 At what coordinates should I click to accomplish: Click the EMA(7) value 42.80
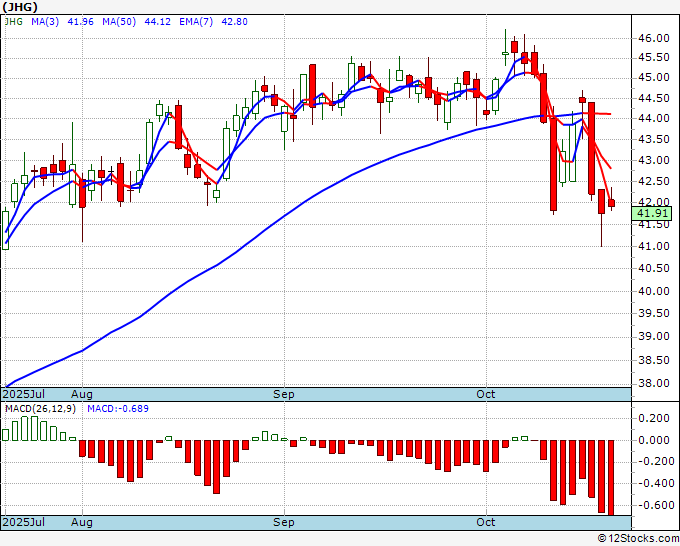(x=235, y=22)
